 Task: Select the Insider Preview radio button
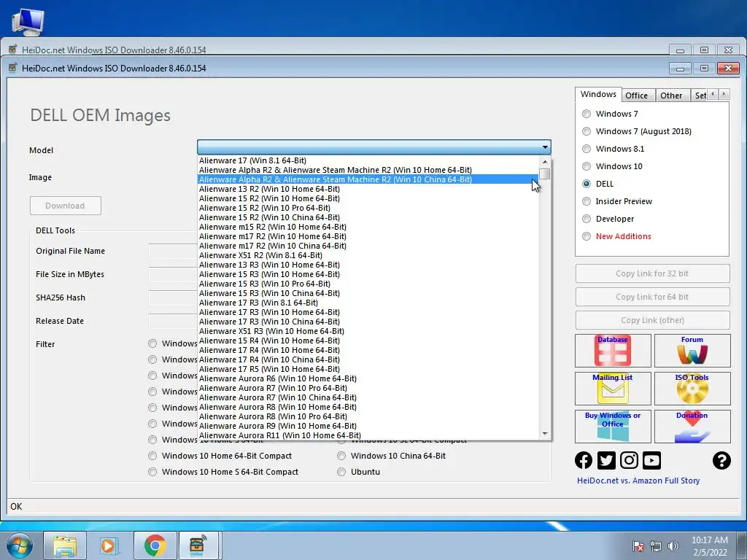point(587,201)
